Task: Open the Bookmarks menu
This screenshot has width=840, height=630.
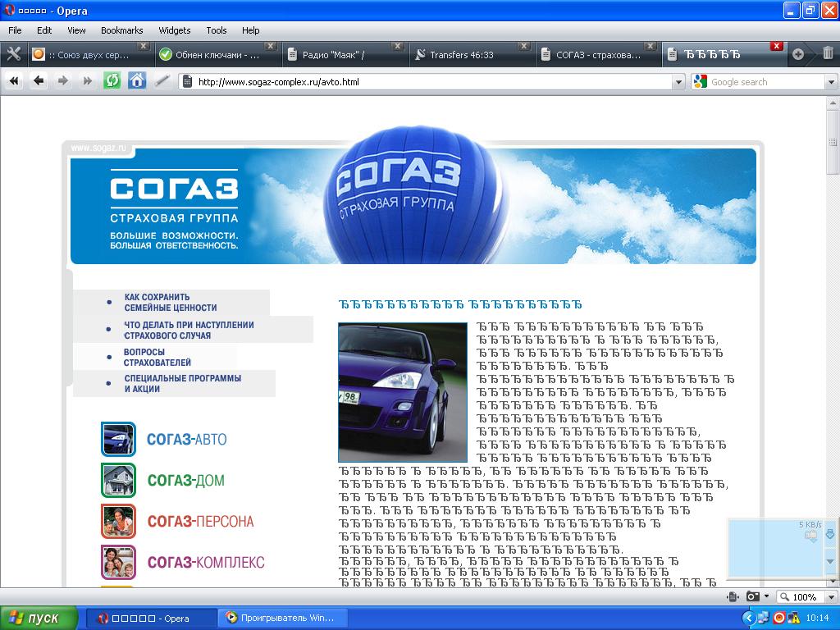Action: [x=122, y=30]
